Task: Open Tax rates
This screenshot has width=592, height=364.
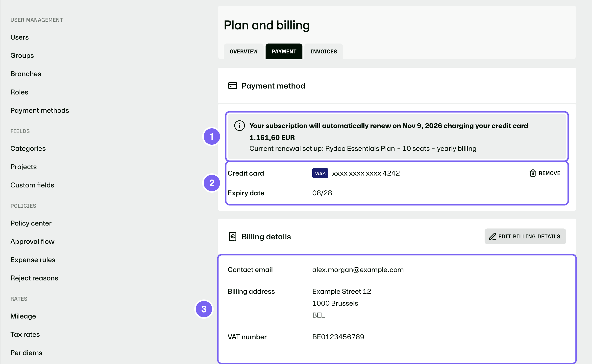Action: (x=25, y=334)
